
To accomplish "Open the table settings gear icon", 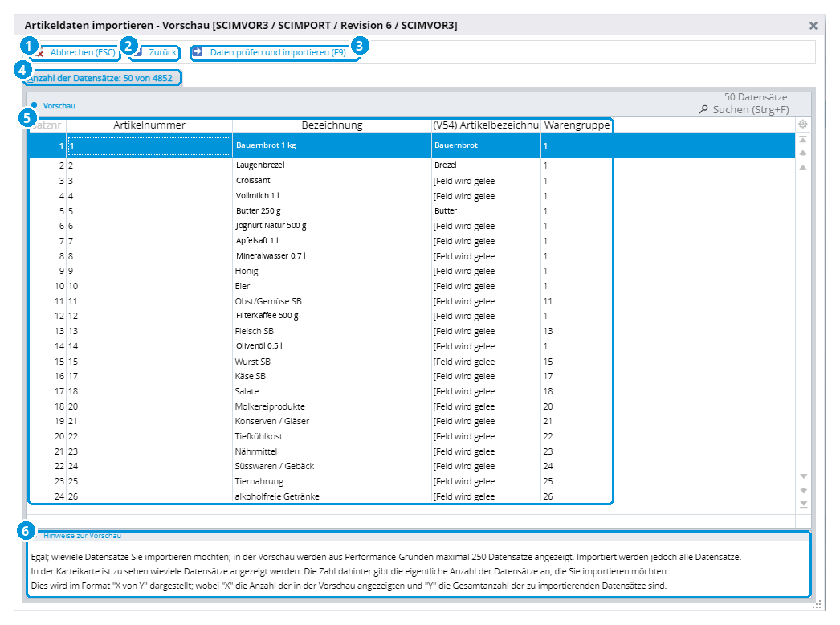I will (802, 125).
